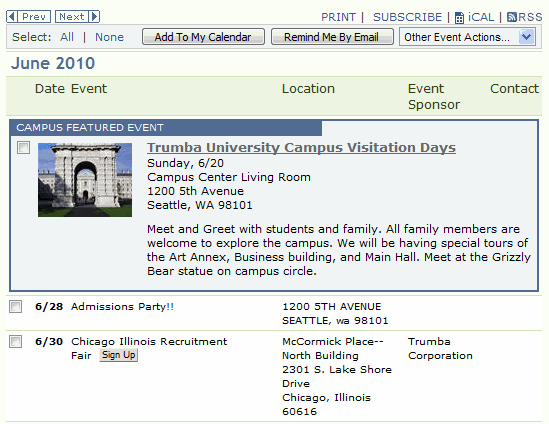The height and width of the screenshot is (424, 549).
Task: Click the Next right arrow icon
Action: [94, 16]
